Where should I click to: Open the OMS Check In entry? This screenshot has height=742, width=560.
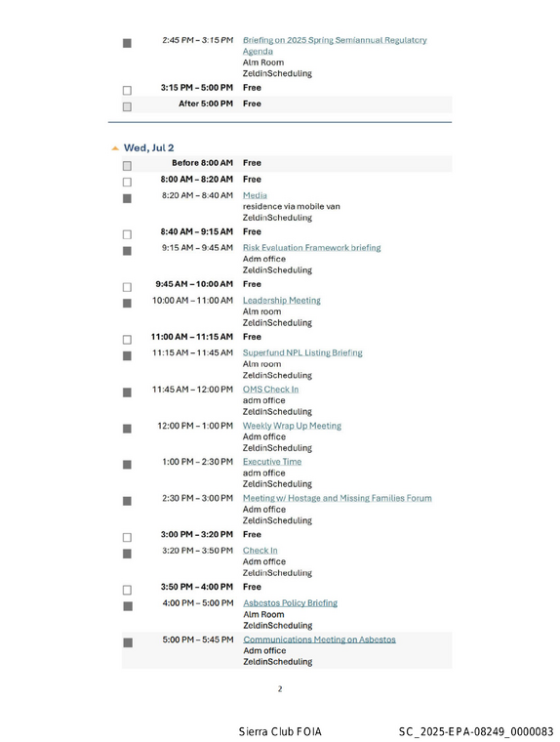pyautogui.click(x=271, y=390)
